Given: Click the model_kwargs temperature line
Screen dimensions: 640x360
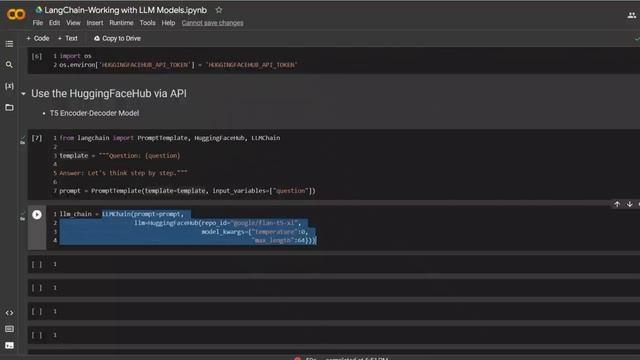Looking at the screenshot, I should coord(255,231).
